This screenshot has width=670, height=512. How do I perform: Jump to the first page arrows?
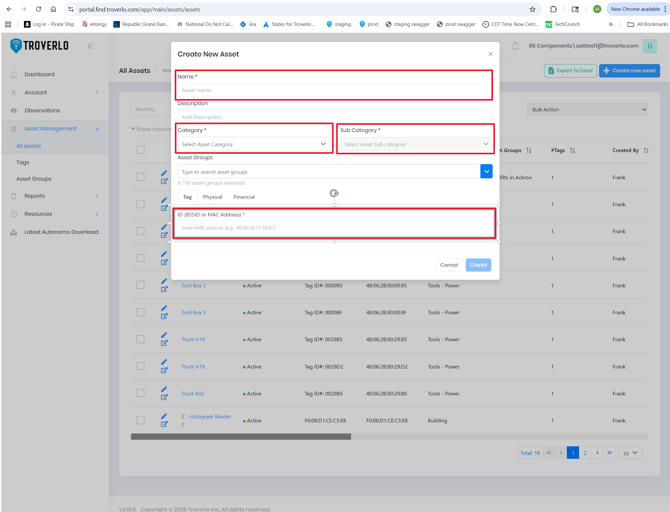click(x=549, y=453)
